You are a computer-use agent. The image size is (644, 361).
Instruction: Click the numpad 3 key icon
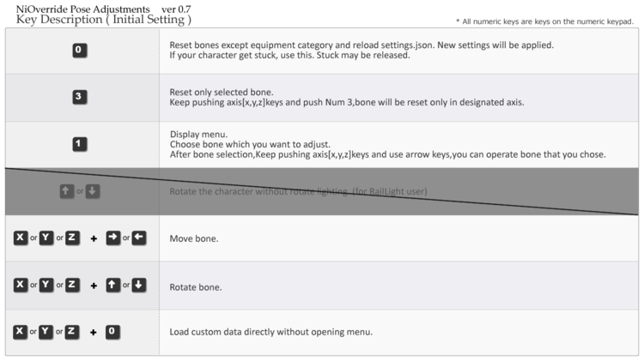click(x=80, y=97)
